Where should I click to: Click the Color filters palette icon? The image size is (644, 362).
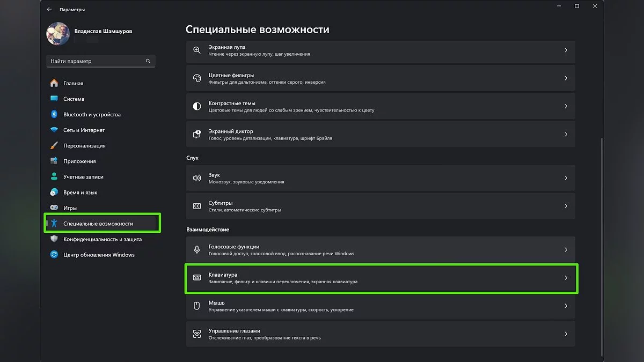click(x=197, y=78)
